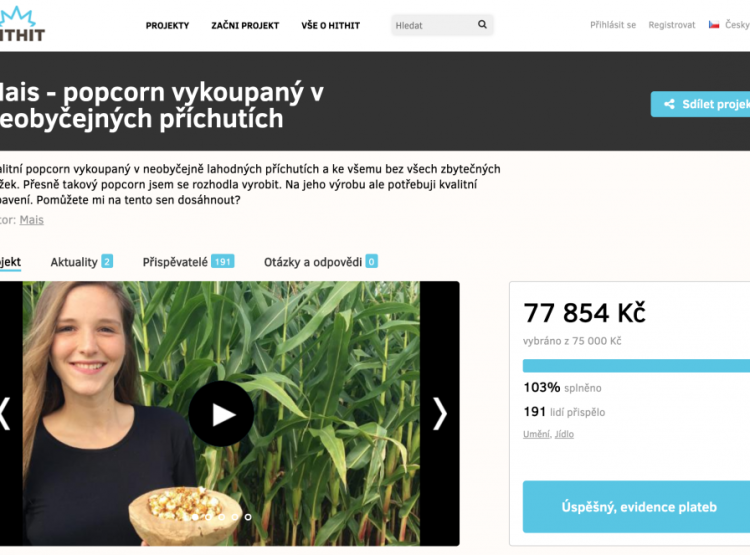The width and height of the screenshot is (750, 555).
Task: Switch to the Aktuality tab
Action: tap(82, 262)
